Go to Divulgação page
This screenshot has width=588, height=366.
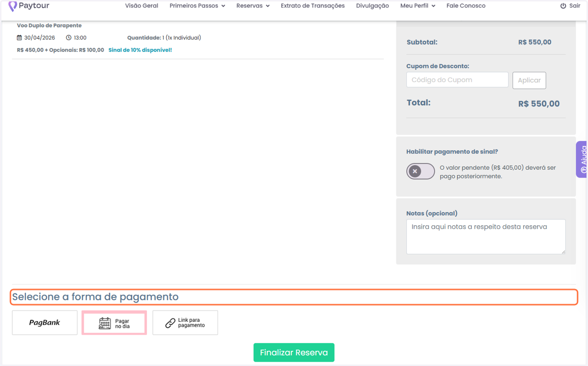point(372,6)
